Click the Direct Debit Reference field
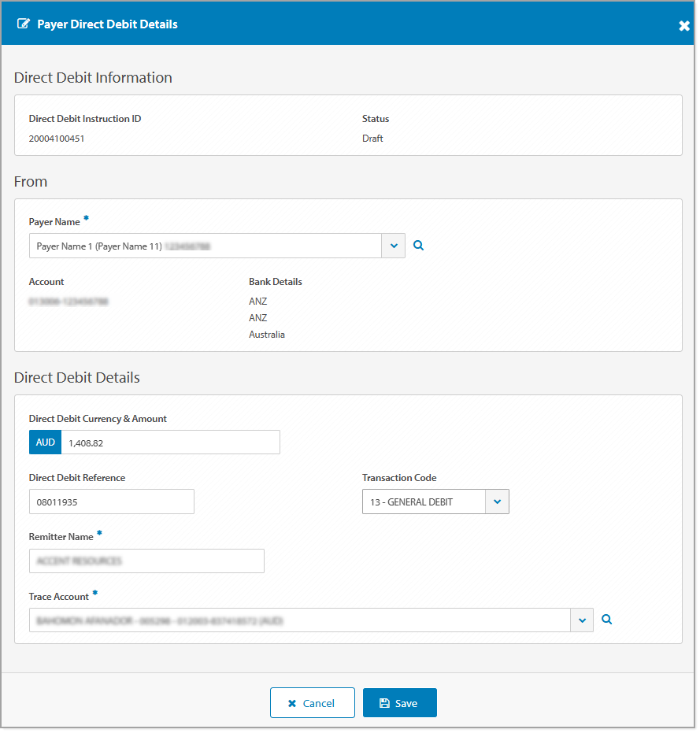Viewport: 700px width, 733px height. pyautogui.click(x=111, y=502)
